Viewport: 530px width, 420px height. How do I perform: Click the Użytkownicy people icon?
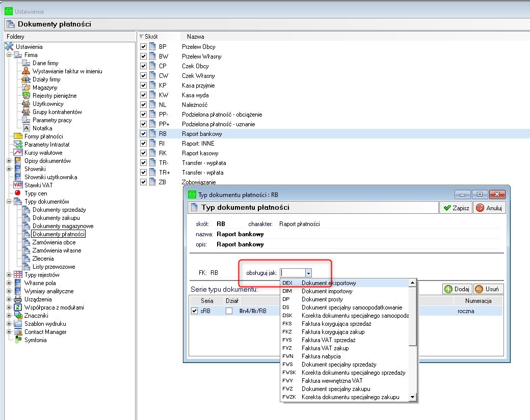coord(26,104)
